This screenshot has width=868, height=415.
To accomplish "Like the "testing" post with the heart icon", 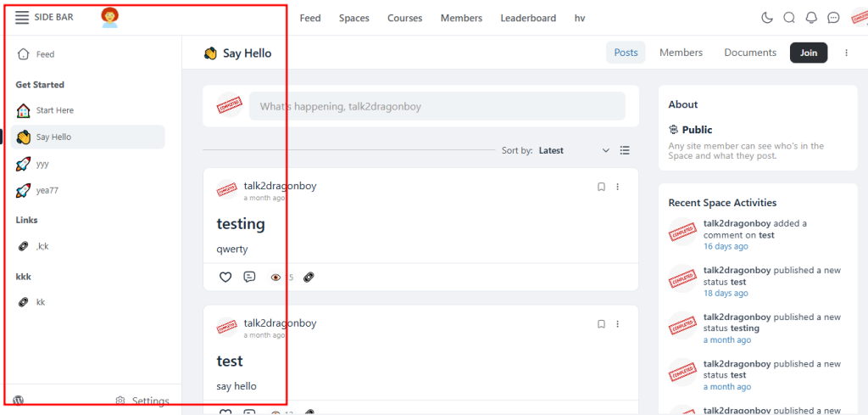I will [225, 277].
